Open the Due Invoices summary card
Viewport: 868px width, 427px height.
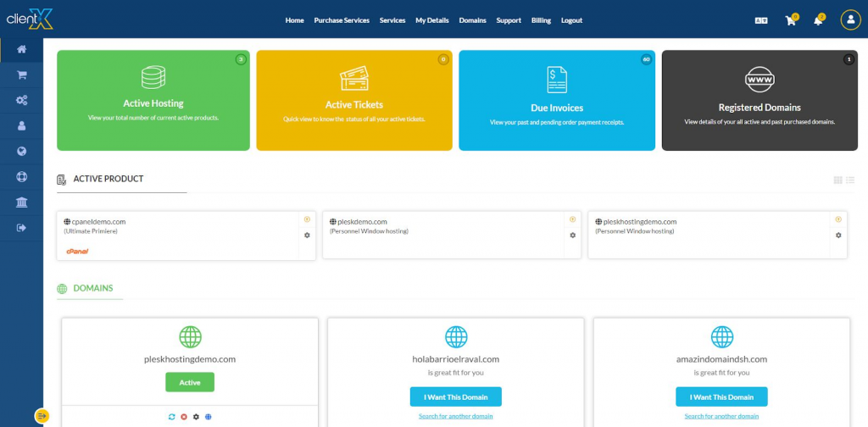(557, 100)
